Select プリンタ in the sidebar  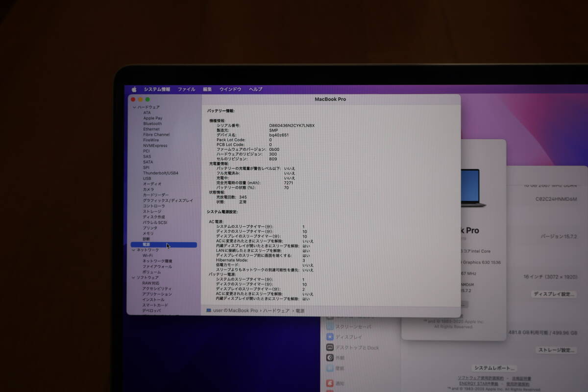pyautogui.click(x=150, y=228)
